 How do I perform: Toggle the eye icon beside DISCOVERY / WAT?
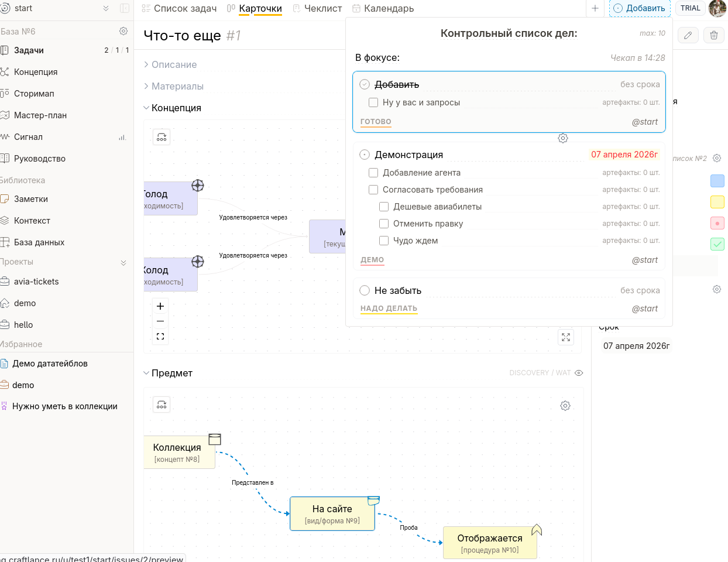pyautogui.click(x=579, y=373)
